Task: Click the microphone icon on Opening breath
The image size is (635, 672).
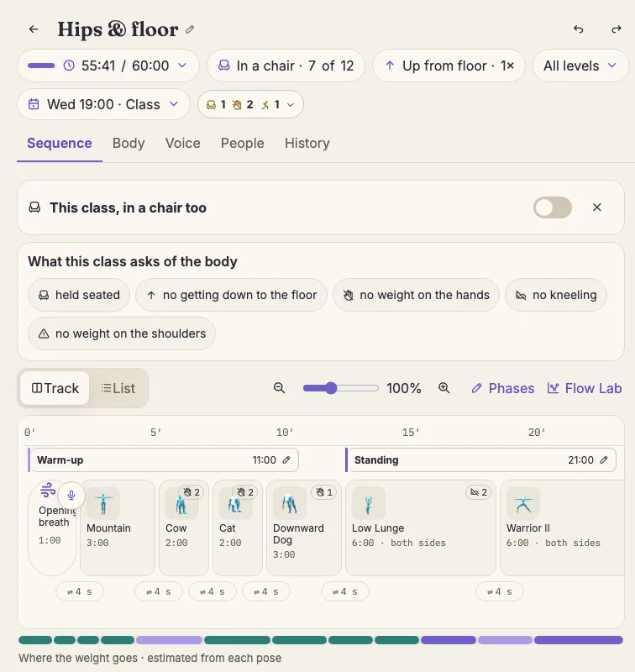Action: (x=71, y=495)
